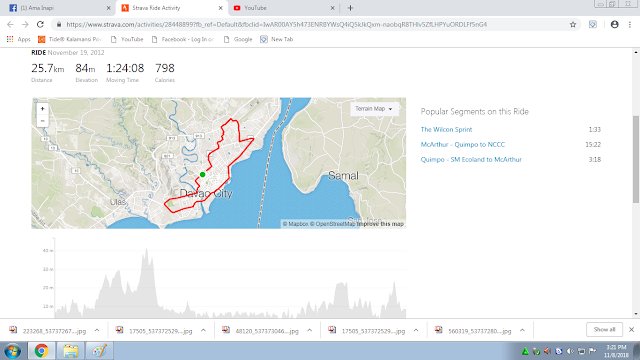This screenshot has height=360, width=640.
Task: Open the Chrome three-dot menu
Action: click(x=630, y=24)
